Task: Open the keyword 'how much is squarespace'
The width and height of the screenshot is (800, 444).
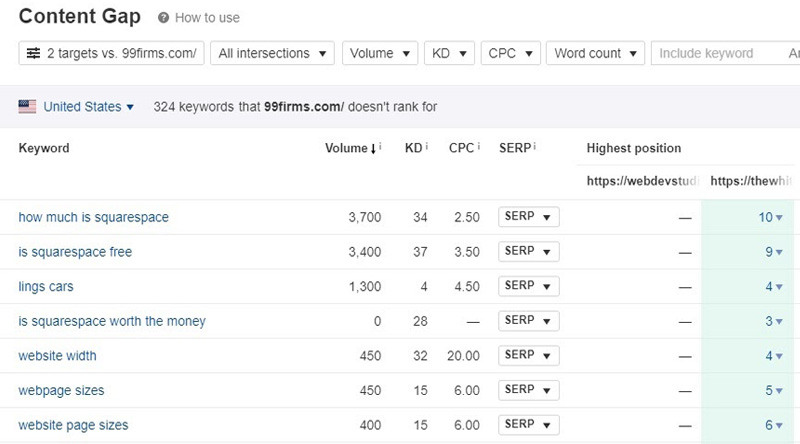Action: (93, 217)
